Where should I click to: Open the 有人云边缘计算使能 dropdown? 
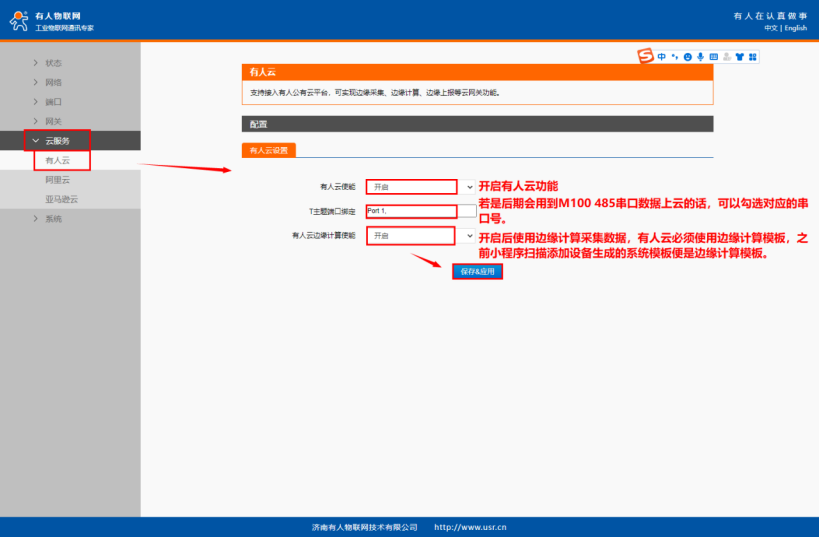(x=420, y=236)
